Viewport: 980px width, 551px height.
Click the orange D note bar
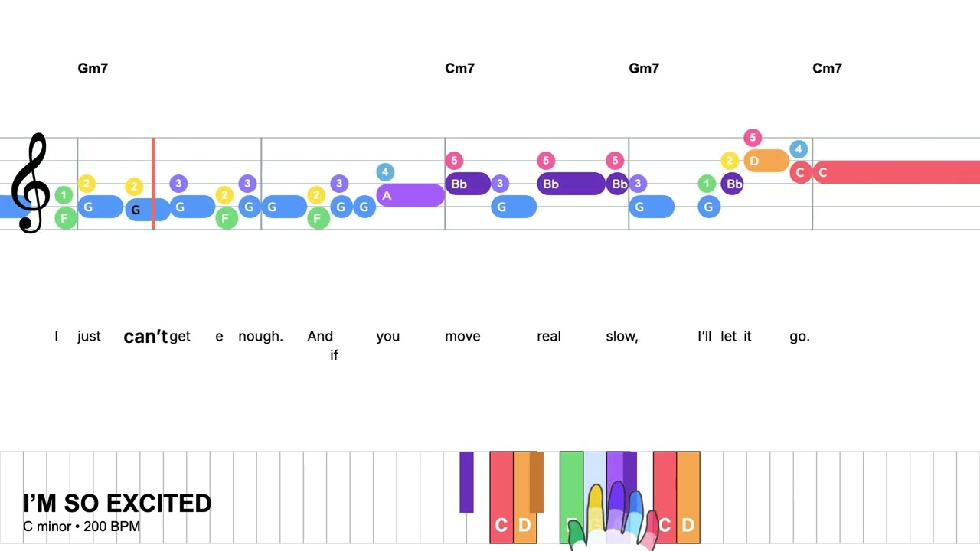pos(766,161)
